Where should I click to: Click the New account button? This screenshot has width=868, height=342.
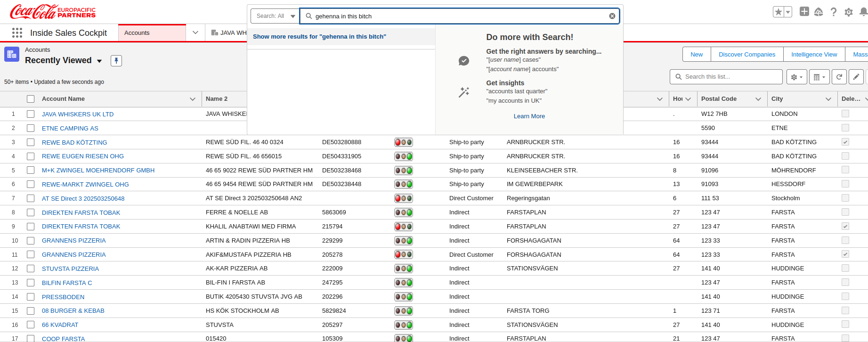tap(697, 54)
